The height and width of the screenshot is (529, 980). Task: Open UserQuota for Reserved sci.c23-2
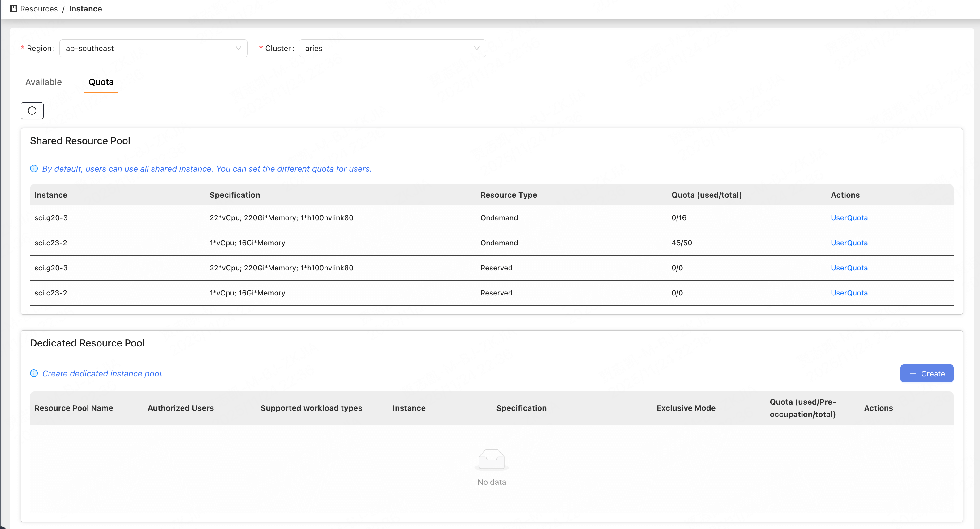(x=849, y=293)
